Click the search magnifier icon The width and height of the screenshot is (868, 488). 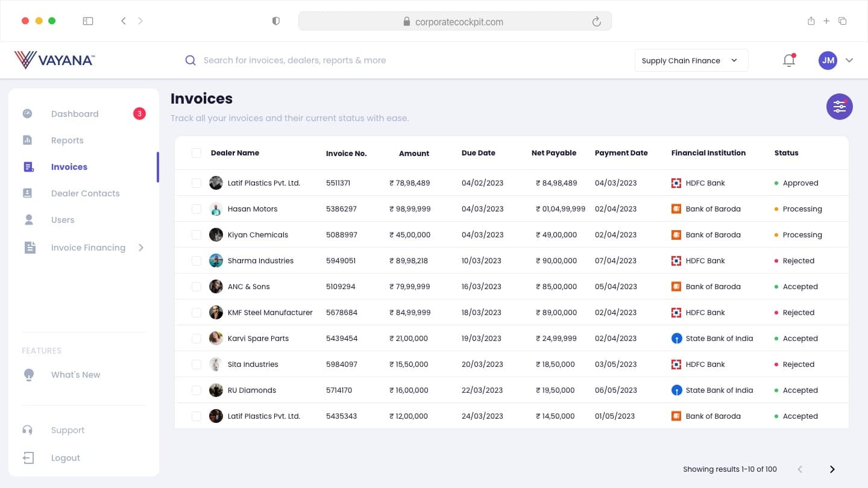(190, 60)
